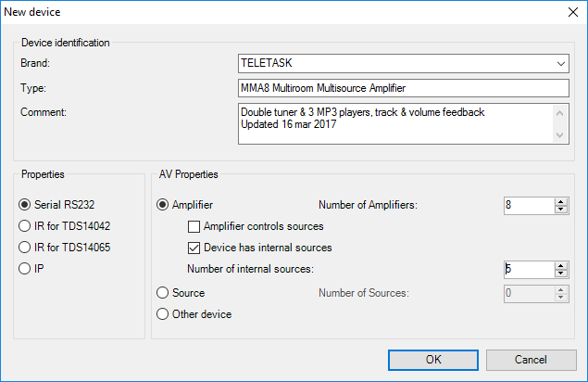Viewport: 588px width, 382px height.
Task: Enable Amplifier controls sources checkbox
Action: [x=194, y=226]
